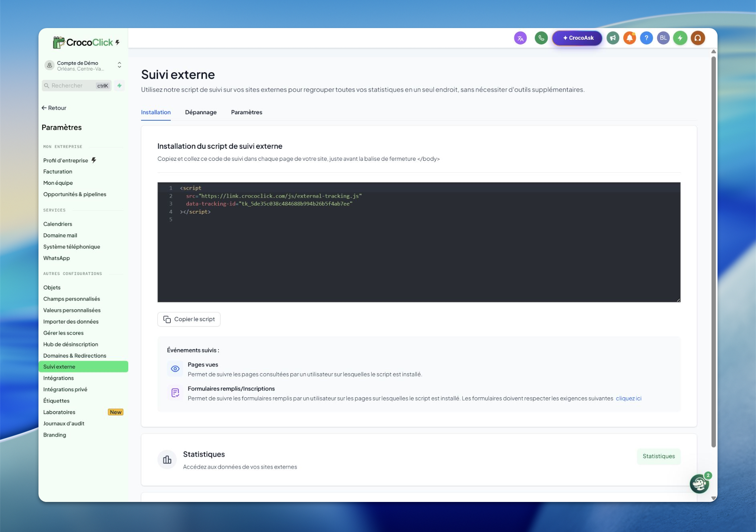The width and height of the screenshot is (756, 532).
Task: Follow the cliquez ici link
Action: pyautogui.click(x=629, y=398)
